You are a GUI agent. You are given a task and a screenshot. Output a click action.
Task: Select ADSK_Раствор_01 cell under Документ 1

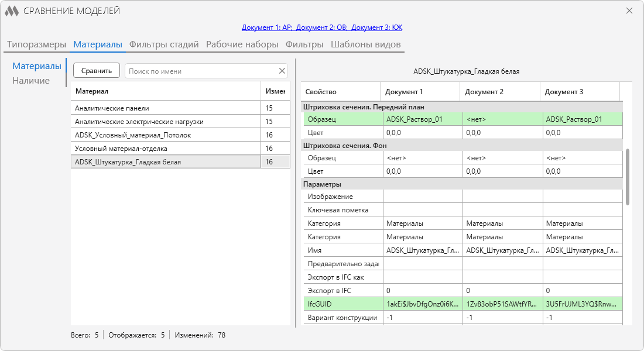(x=423, y=119)
